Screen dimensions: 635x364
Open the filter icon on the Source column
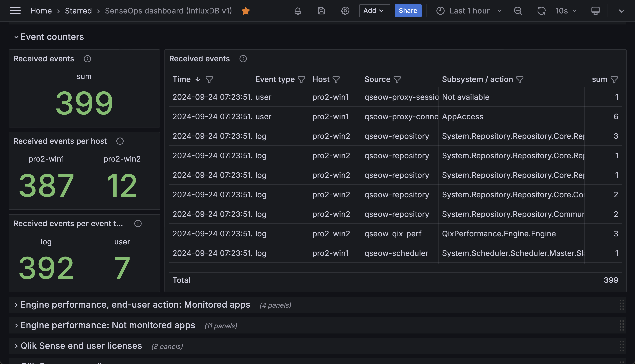pos(397,79)
